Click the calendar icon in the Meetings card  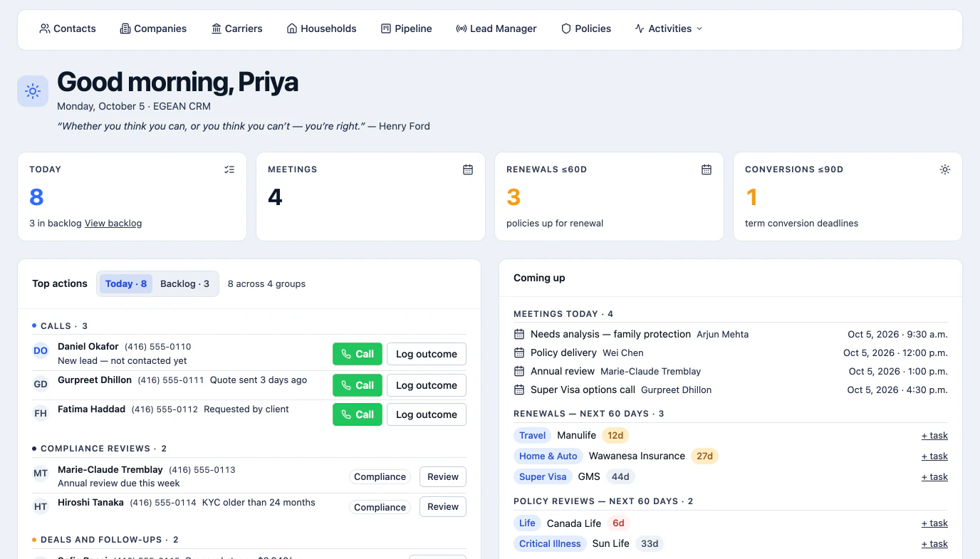point(468,169)
